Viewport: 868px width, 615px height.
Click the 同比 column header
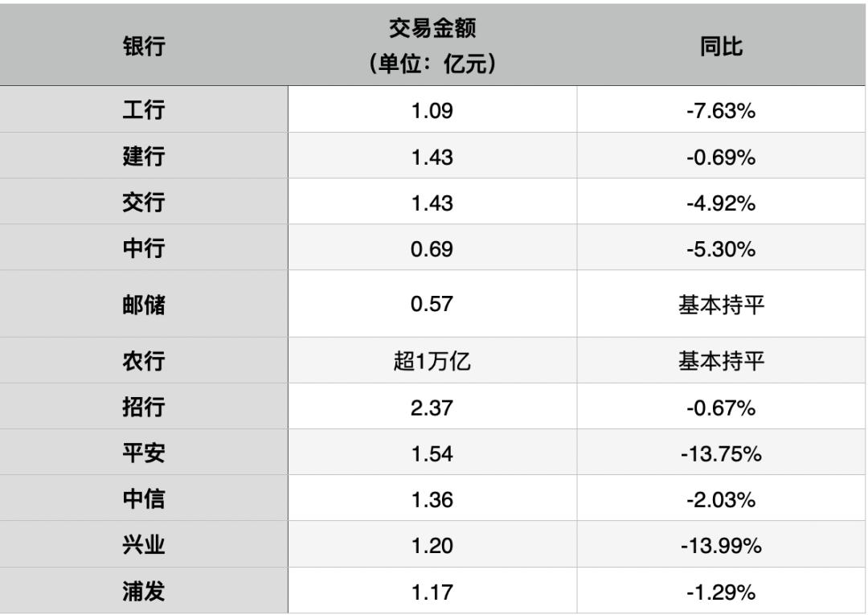(721, 47)
